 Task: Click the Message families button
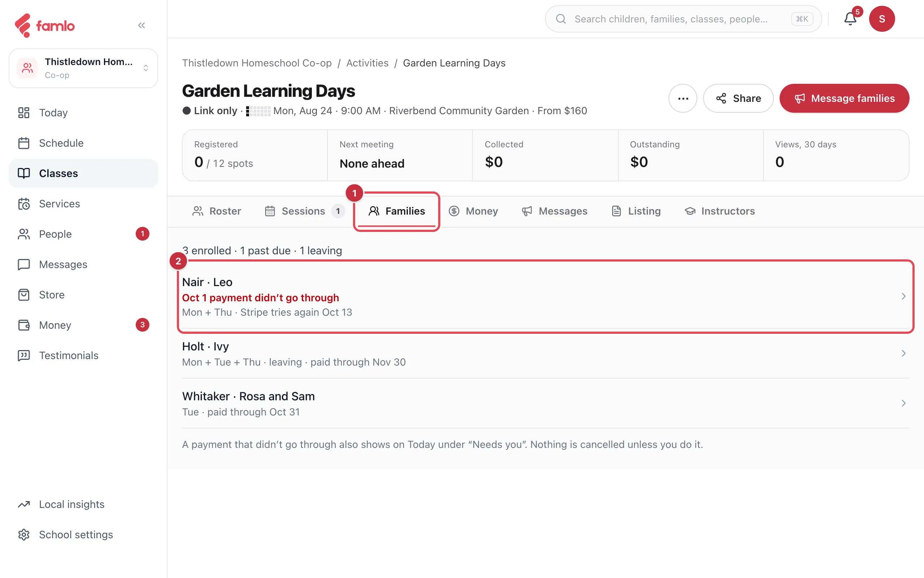click(844, 98)
